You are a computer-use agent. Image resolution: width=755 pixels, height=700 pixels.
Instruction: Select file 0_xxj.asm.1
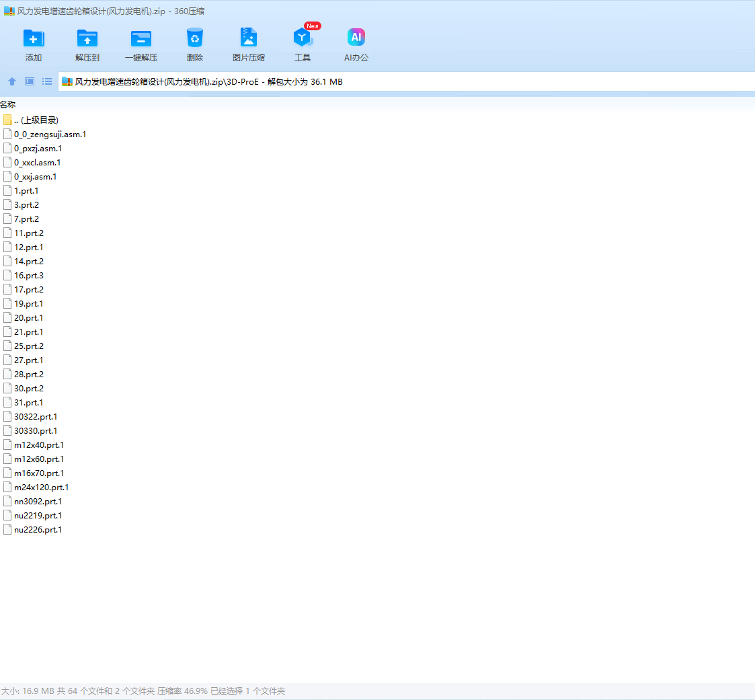[35, 177]
